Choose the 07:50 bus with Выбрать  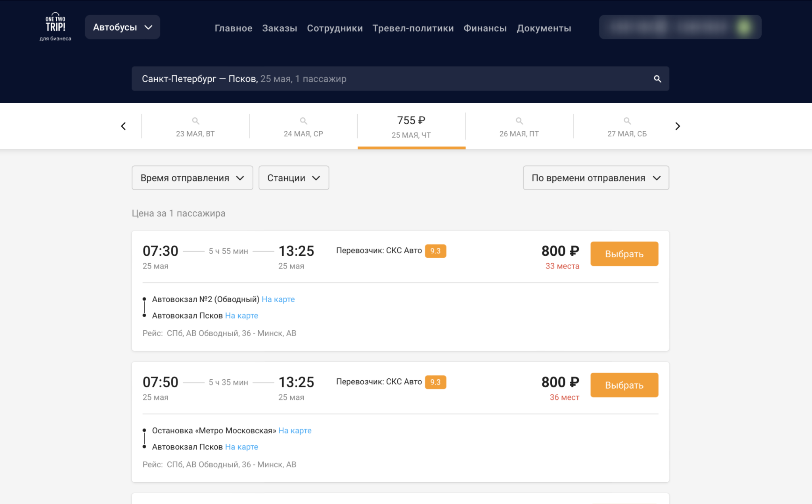[x=624, y=385]
